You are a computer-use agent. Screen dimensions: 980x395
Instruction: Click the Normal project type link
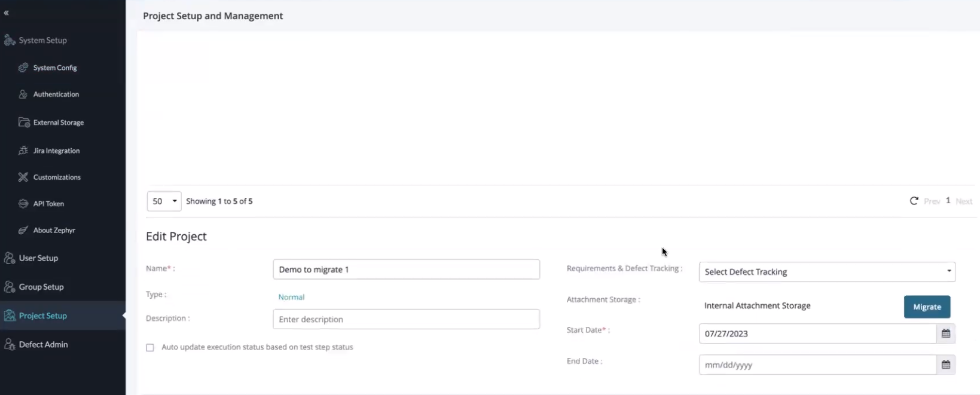click(x=291, y=297)
